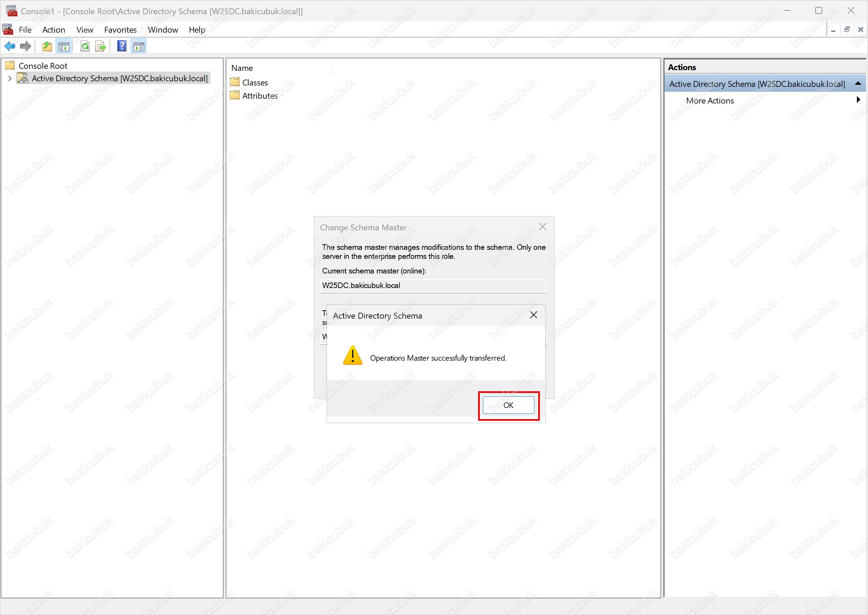Open the Window menu

tap(163, 30)
